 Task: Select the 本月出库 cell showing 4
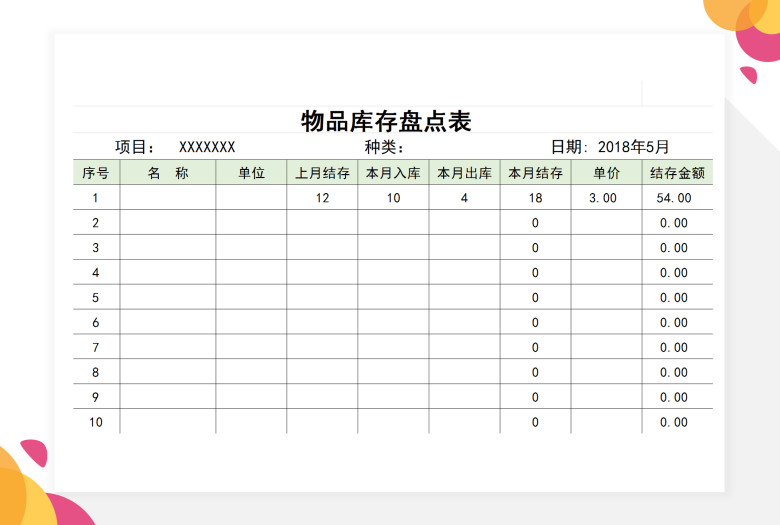point(465,198)
